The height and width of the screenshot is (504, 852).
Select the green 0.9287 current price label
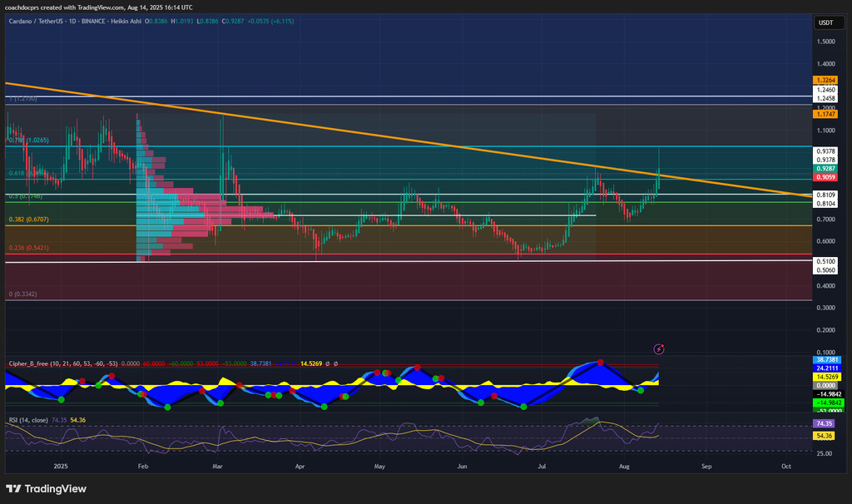click(826, 168)
